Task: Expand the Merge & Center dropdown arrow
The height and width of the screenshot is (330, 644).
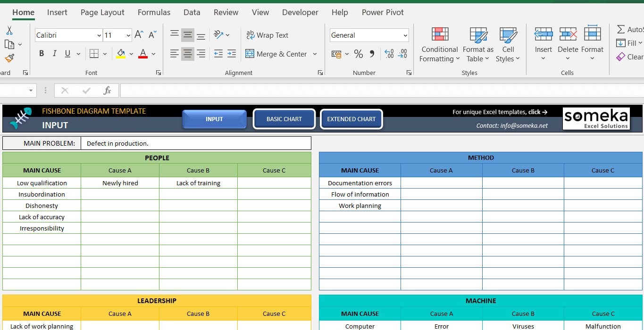Action: [x=315, y=54]
